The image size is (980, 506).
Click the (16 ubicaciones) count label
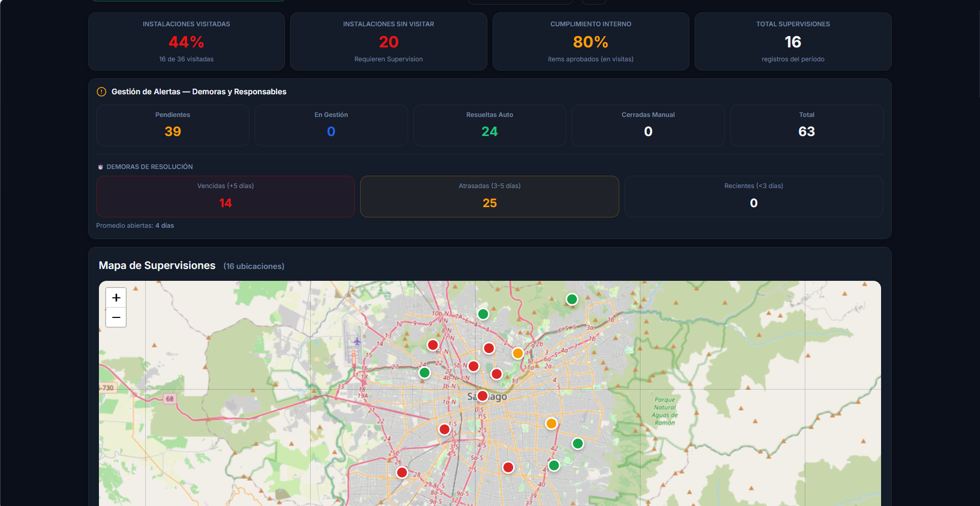coord(254,266)
